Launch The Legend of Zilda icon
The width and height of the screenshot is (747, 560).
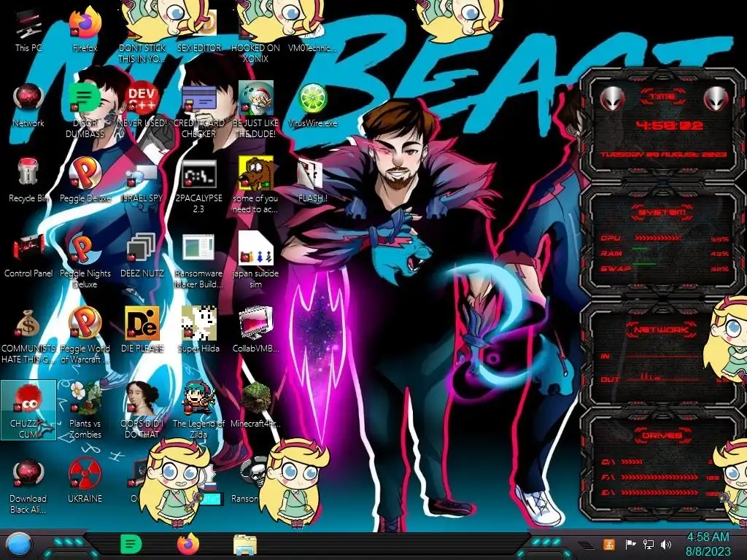[198, 411]
